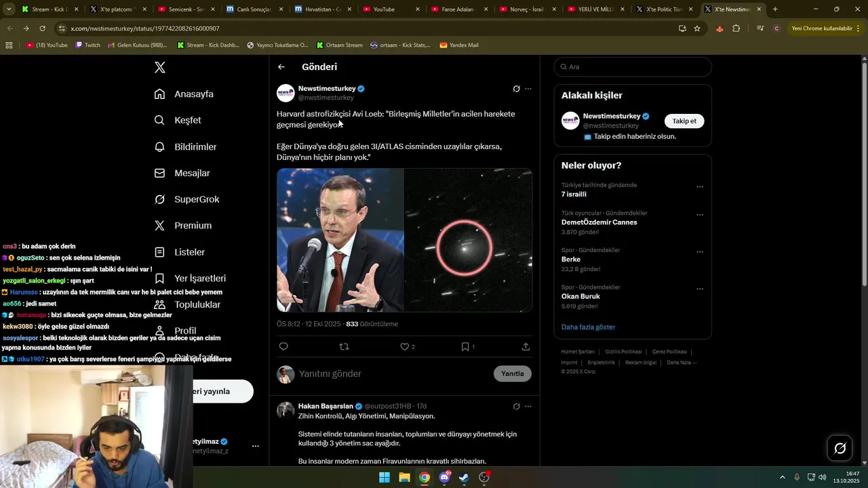Switch to Faroe Adaları browser tab
868x488 pixels.
point(458,9)
